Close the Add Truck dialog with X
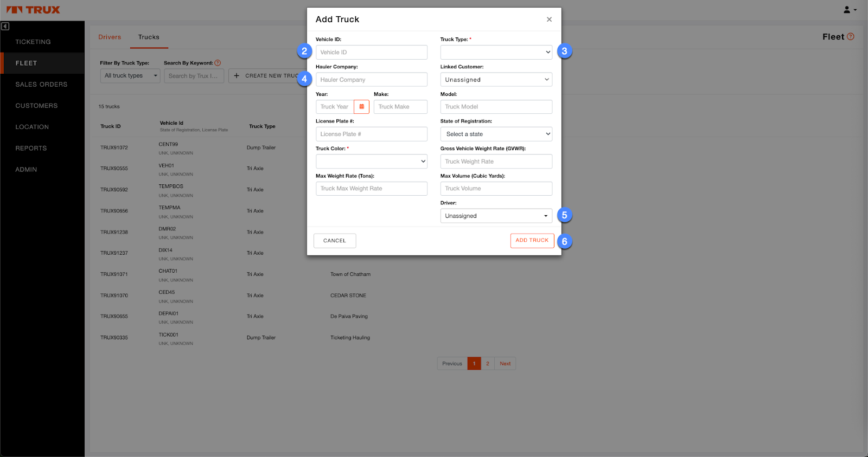868x457 pixels. (x=549, y=20)
